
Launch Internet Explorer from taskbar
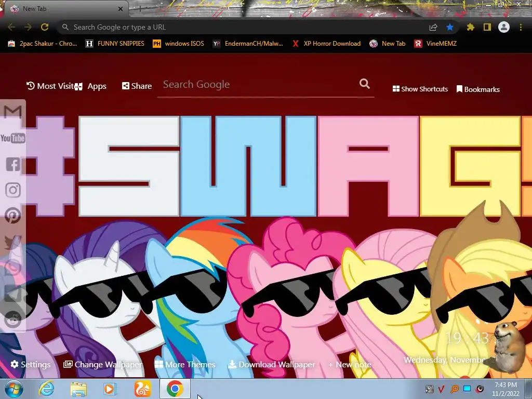tap(46, 389)
